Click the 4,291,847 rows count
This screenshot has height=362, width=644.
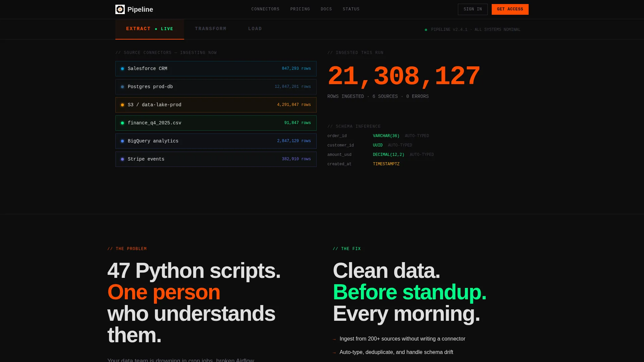click(x=294, y=105)
